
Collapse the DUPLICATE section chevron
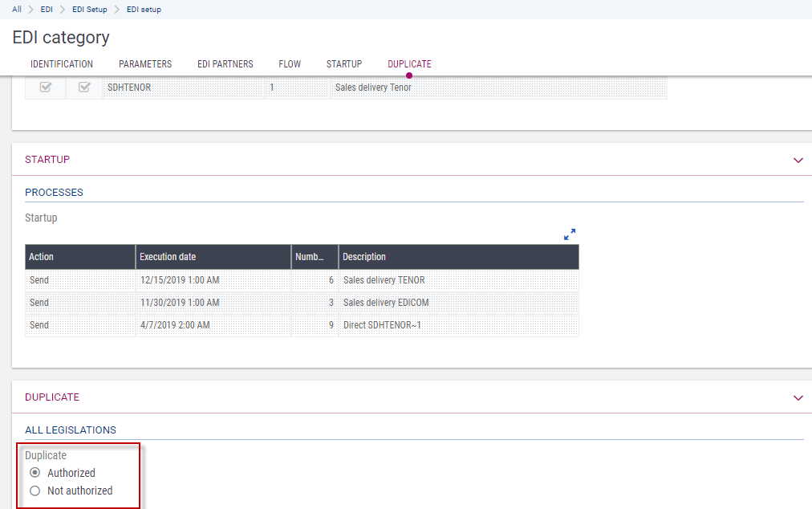pos(798,398)
